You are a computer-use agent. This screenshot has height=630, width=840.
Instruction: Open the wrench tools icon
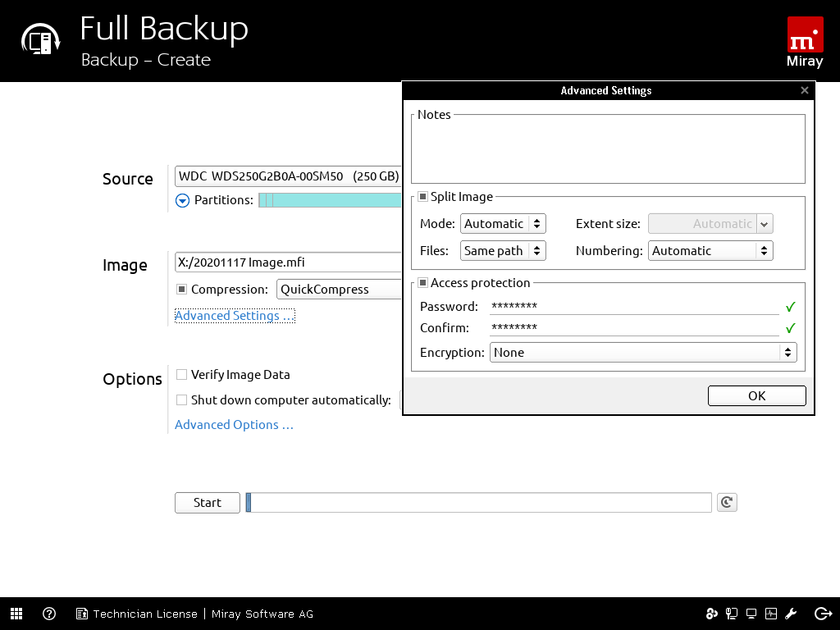(792, 614)
